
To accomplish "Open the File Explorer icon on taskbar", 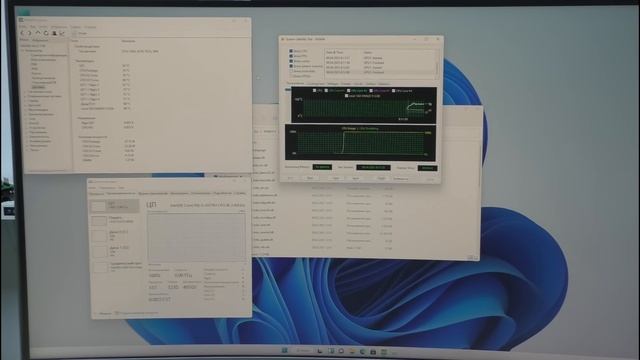I will [x=352, y=351].
